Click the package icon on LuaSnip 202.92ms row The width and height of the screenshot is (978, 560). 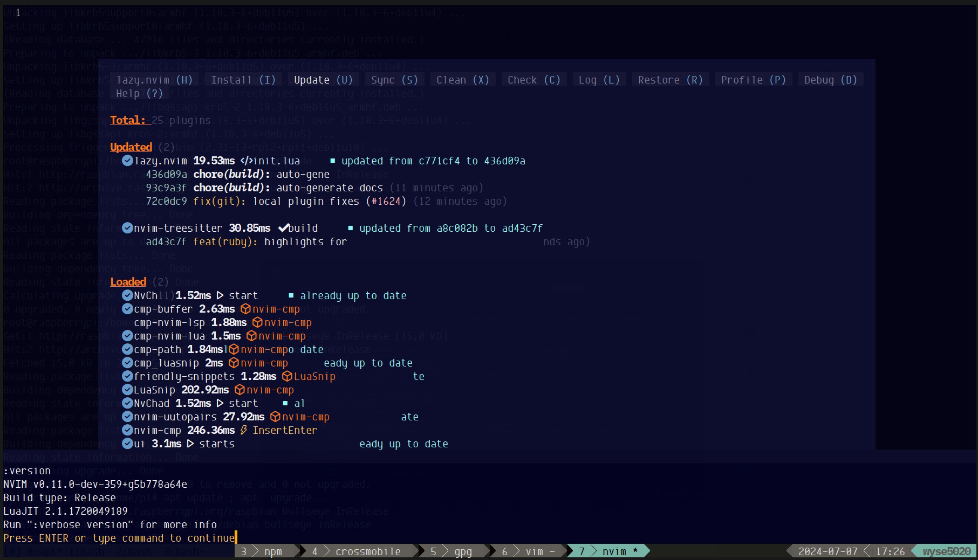(x=240, y=390)
